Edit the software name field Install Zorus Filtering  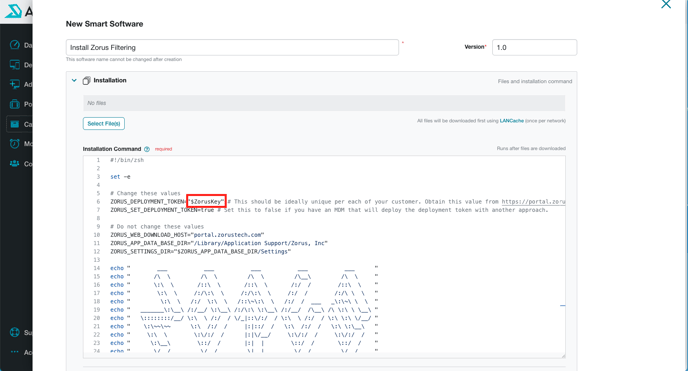click(x=232, y=47)
